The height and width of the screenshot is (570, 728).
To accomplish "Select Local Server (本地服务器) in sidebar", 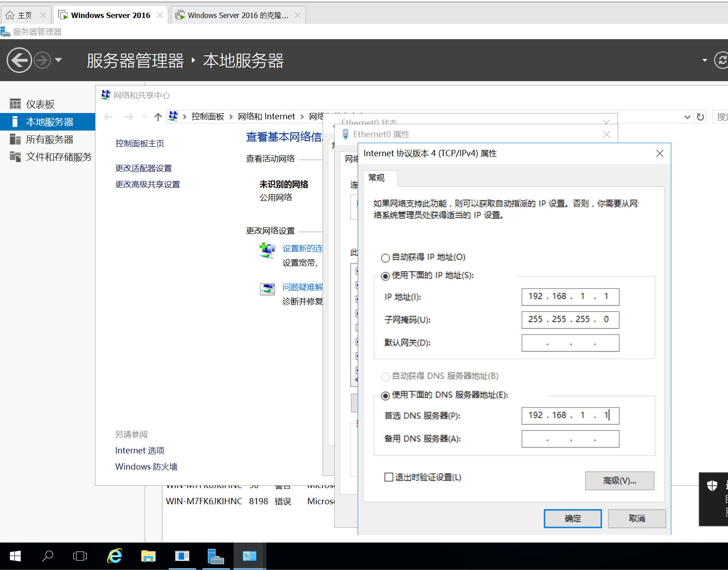I will 48,122.
